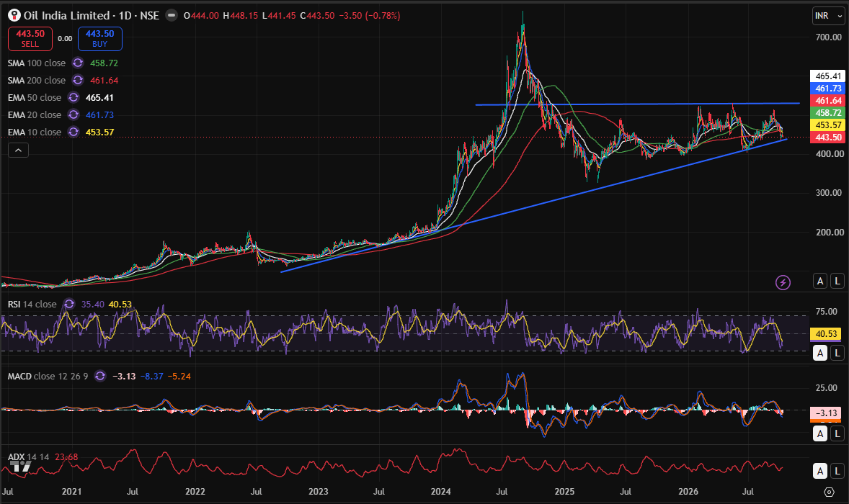
Task: Click the MACD indicator refresh icon
Action: [100, 376]
